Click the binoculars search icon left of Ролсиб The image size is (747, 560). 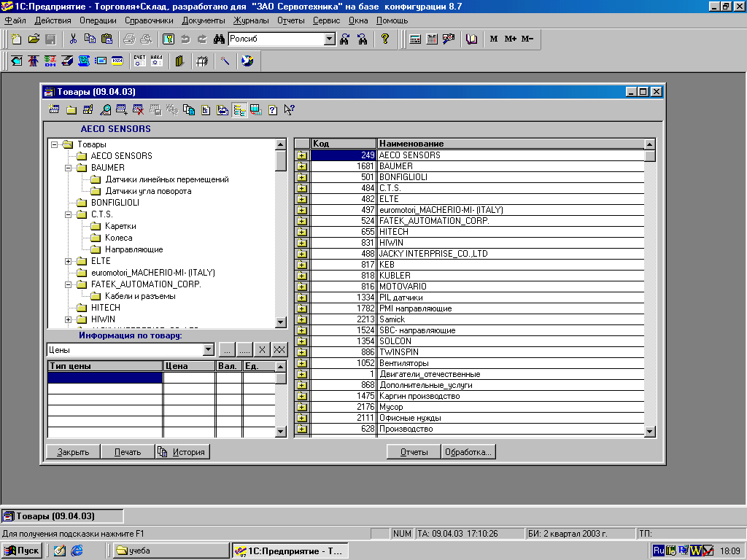click(220, 39)
